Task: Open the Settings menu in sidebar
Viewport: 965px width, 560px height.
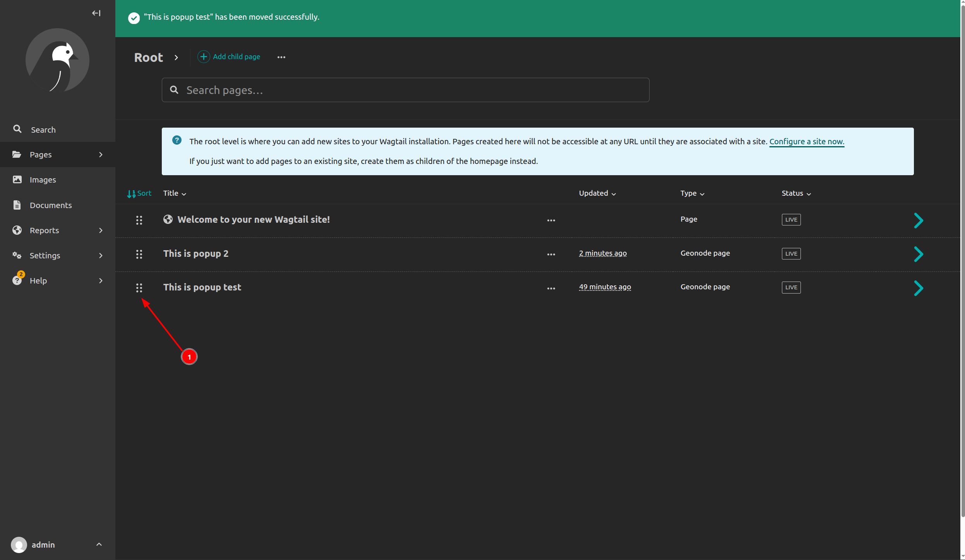Action: (58, 255)
